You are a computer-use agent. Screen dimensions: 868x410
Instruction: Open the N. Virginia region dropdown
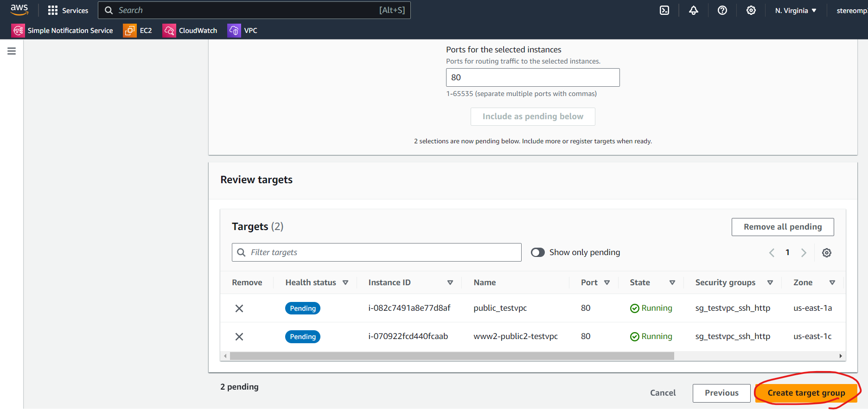point(796,10)
